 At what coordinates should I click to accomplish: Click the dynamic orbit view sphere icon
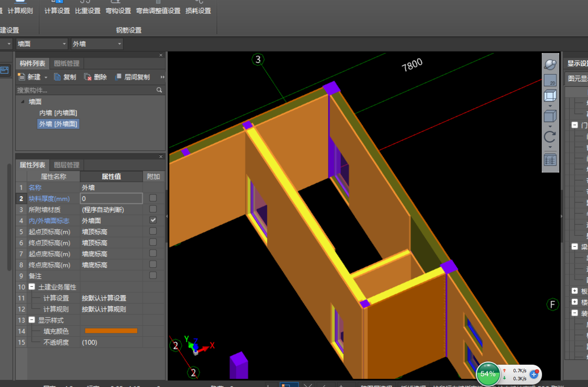point(550,64)
